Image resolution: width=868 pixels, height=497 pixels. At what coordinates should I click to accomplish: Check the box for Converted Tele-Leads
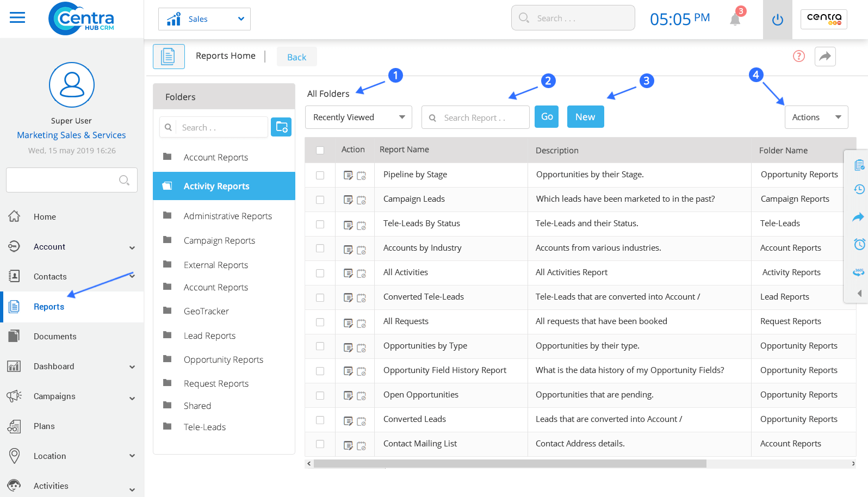click(320, 297)
